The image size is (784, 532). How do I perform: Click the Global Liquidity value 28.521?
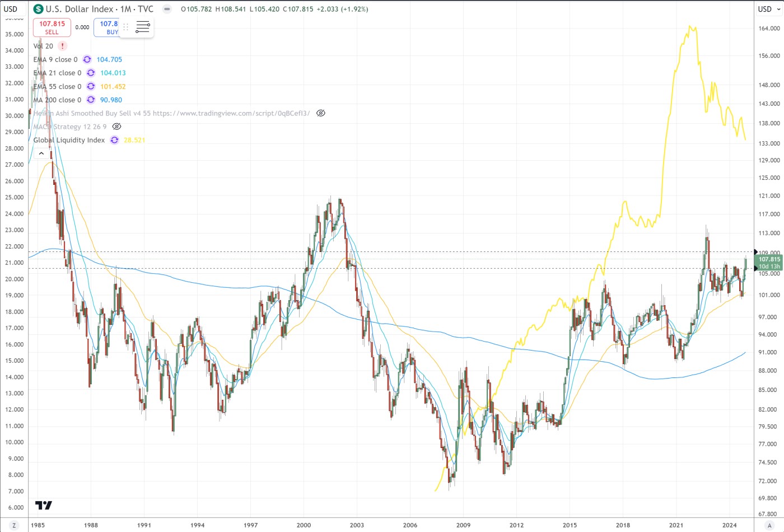(134, 140)
